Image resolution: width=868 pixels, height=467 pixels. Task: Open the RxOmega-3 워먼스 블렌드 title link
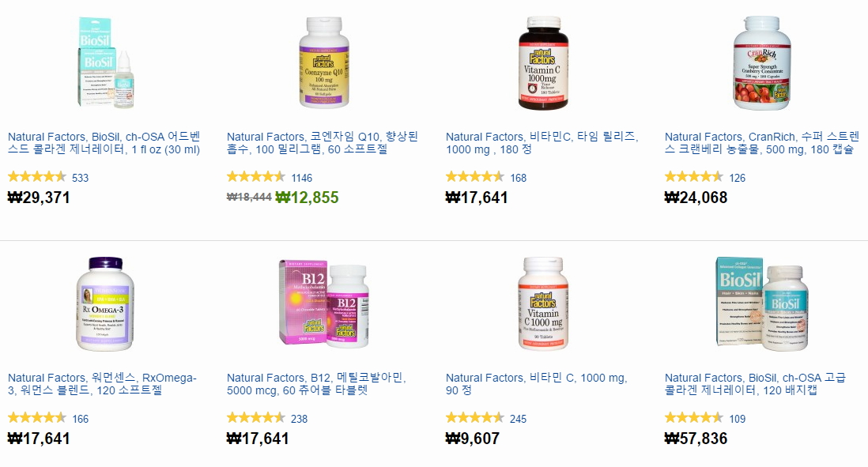tap(103, 384)
